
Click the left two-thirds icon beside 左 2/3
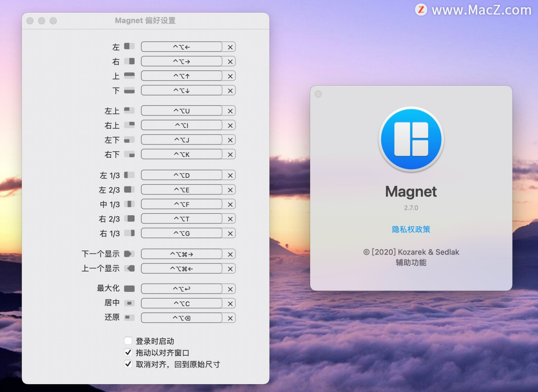(x=129, y=189)
